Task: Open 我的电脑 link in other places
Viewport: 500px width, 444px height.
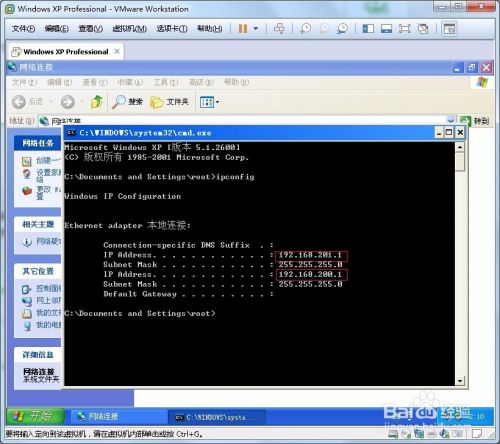Action: pos(41,325)
